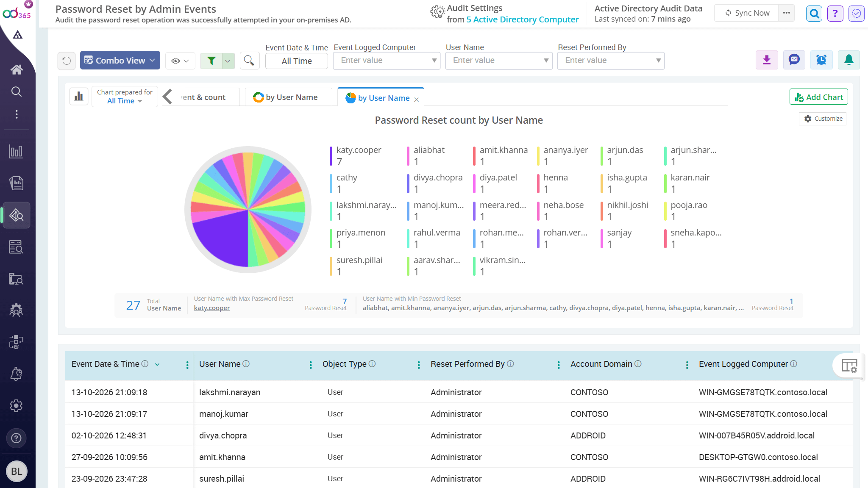Sort by Event Date & Time chevron
Image resolution: width=868 pixels, height=488 pixels.
[x=157, y=364]
